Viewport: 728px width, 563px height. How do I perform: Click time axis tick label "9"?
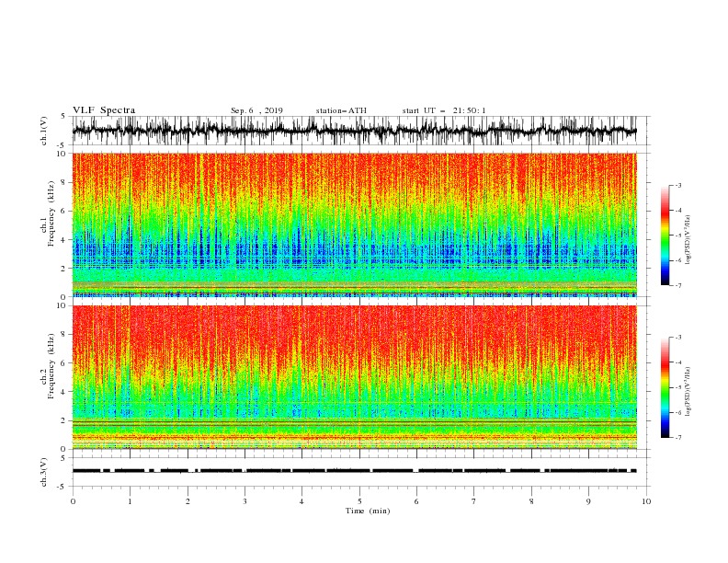pyautogui.click(x=588, y=501)
